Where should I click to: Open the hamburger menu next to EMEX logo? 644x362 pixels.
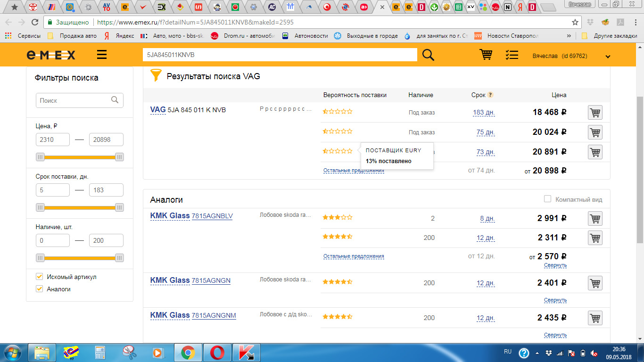(102, 55)
